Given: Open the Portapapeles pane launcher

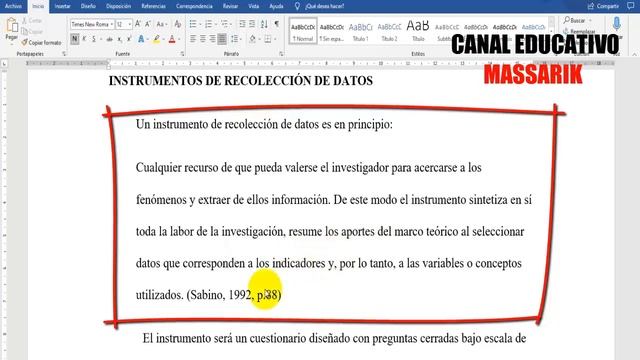Looking at the screenshot, I should click(x=64, y=54).
